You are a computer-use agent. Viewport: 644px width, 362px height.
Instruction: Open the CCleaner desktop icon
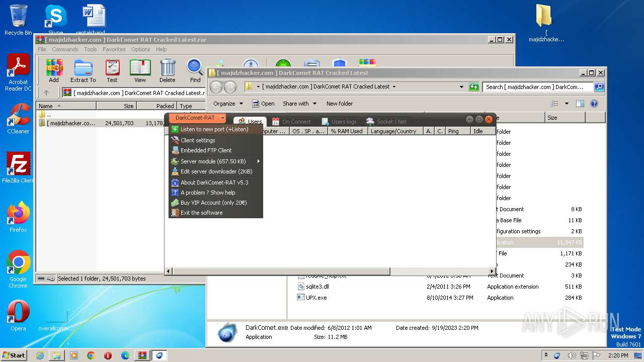[x=18, y=119]
